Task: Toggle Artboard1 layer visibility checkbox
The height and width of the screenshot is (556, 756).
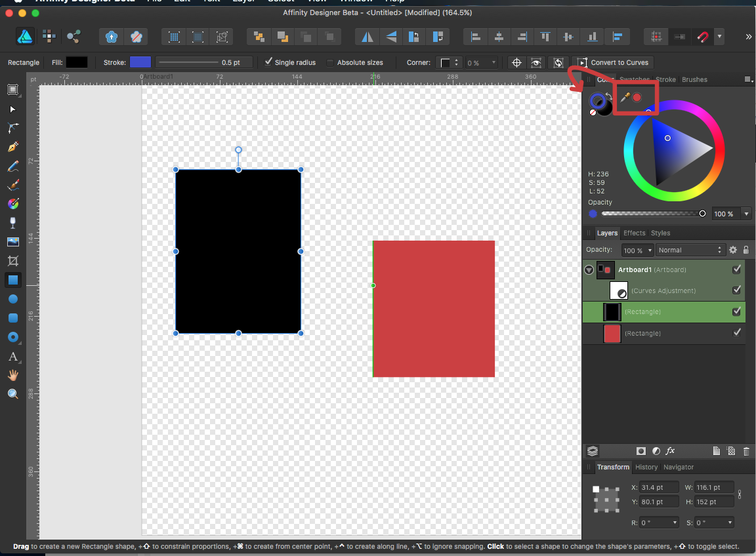Action: click(x=737, y=269)
